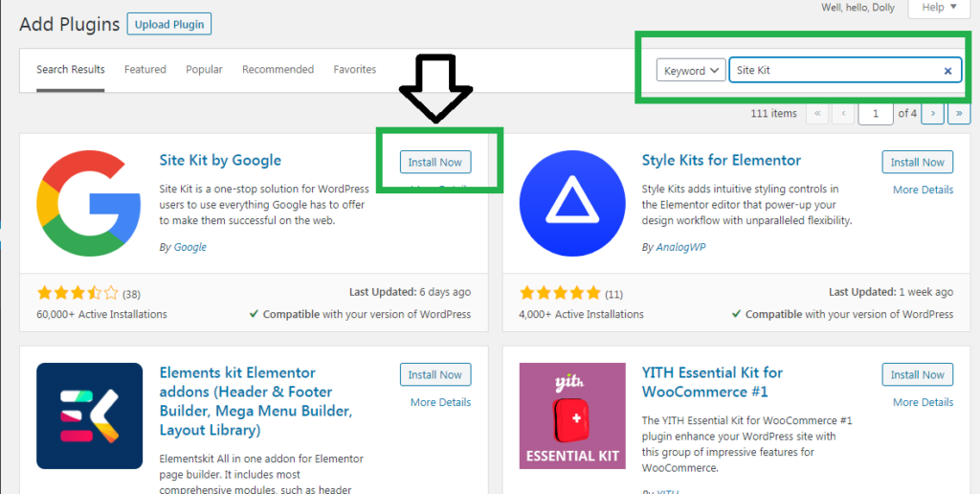Screen dimensions: 980x494
Task: Open the Elements kit Elementor plugin icon
Action: coord(89,415)
